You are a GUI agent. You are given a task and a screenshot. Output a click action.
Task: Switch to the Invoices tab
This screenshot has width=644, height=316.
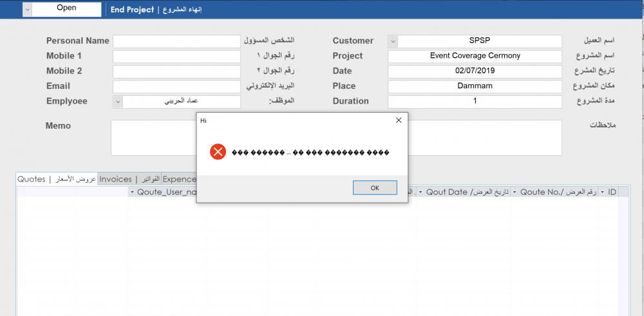pos(129,180)
